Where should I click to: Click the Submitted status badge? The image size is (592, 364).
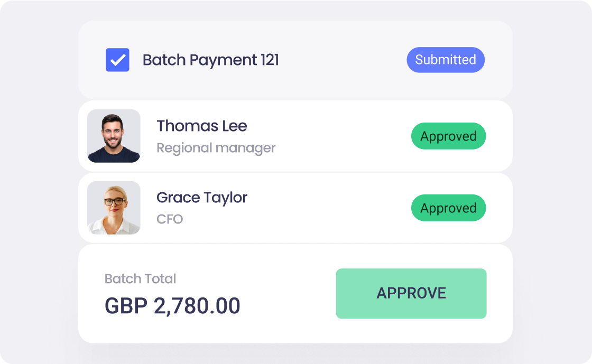(445, 60)
